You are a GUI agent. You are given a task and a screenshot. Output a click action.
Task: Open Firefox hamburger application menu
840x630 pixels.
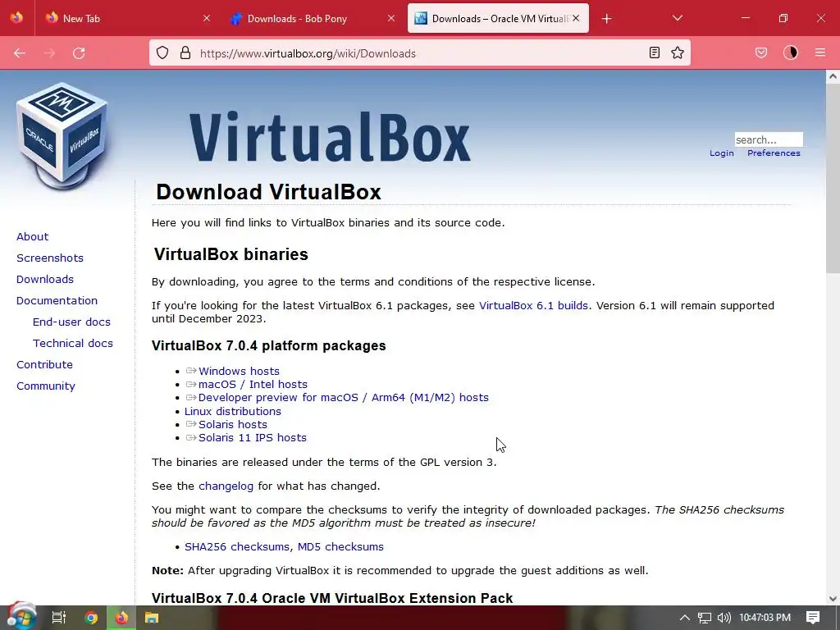click(820, 52)
